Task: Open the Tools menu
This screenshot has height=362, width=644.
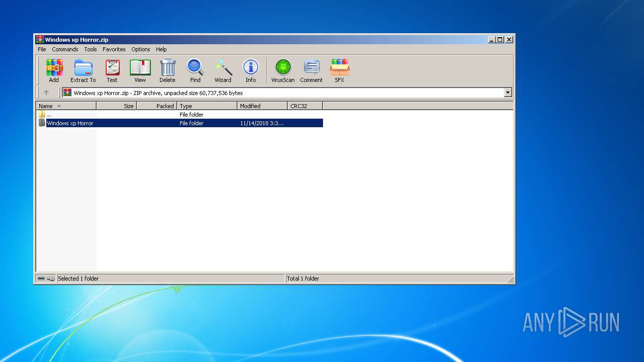Action: (91, 49)
